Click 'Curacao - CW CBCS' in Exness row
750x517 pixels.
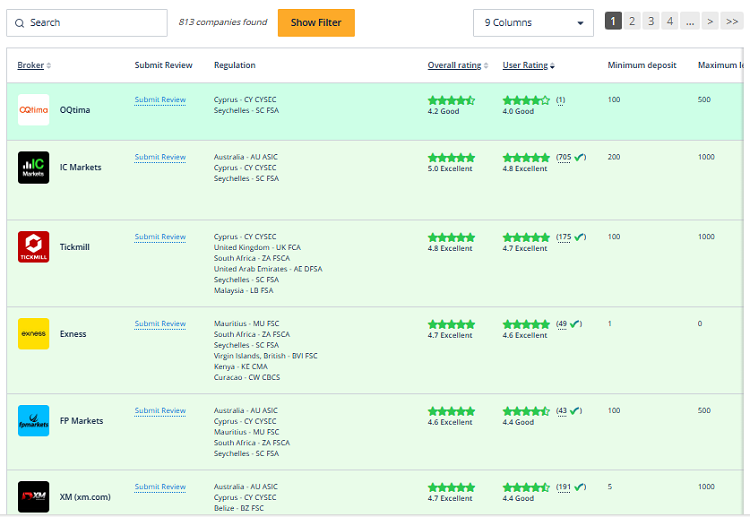pos(247,377)
